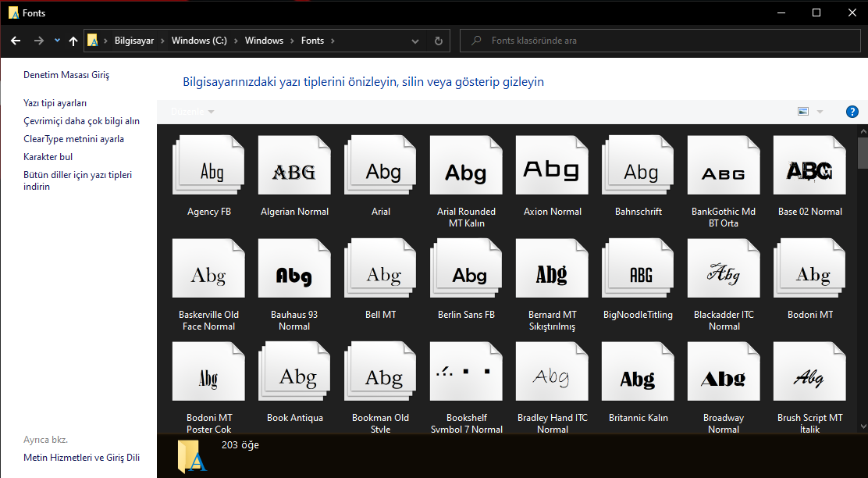Open Metin Hizmetleri ve Giriş Dili link
The image size is (868, 478).
81,458
